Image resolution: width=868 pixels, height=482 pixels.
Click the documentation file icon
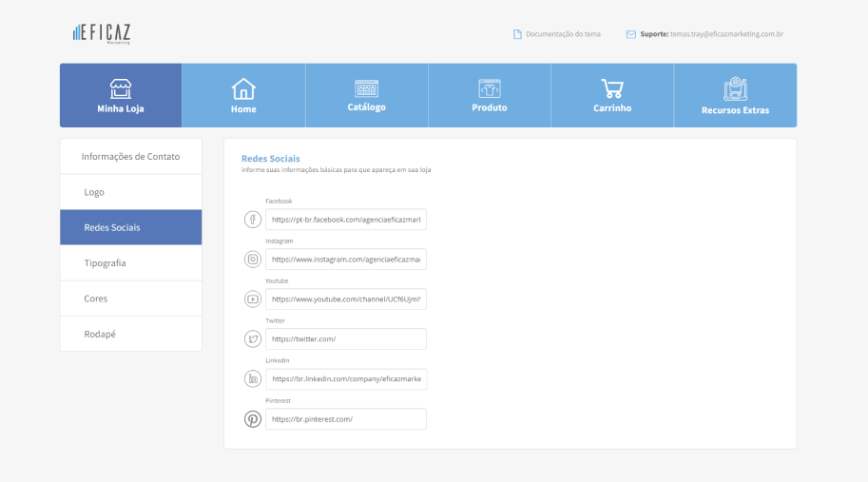coord(517,34)
